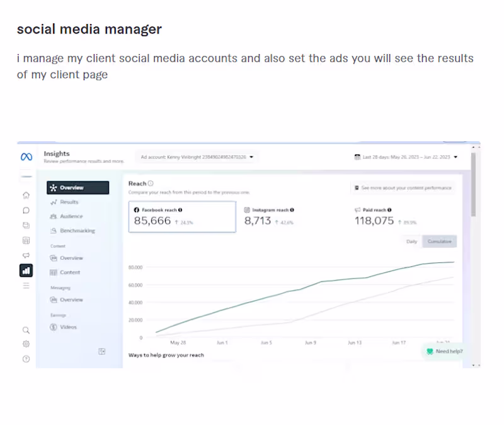Select the Facebook reach metric card

[x=182, y=217]
